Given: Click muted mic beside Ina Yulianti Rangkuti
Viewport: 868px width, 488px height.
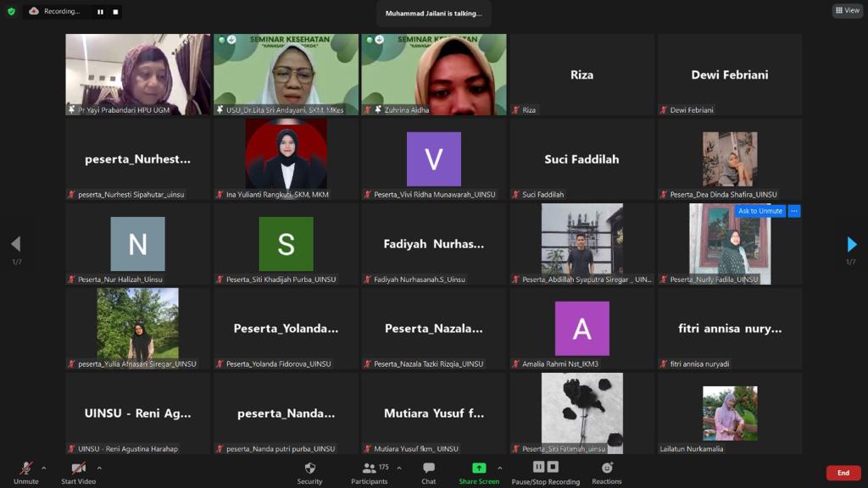Looking at the screenshot, I should pyautogui.click(x=220, y=195).
